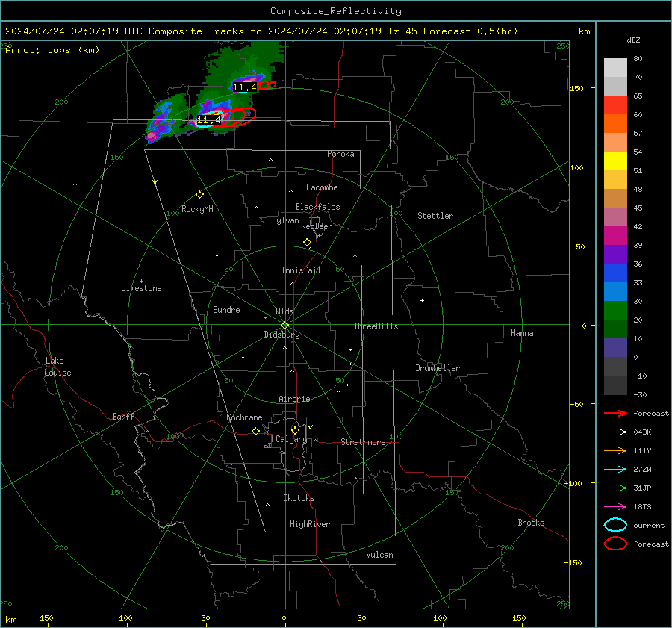This screenshot has height=628, width=672.
Task: Click the asterisk marker above Limestone
Action: coord(141,282)
